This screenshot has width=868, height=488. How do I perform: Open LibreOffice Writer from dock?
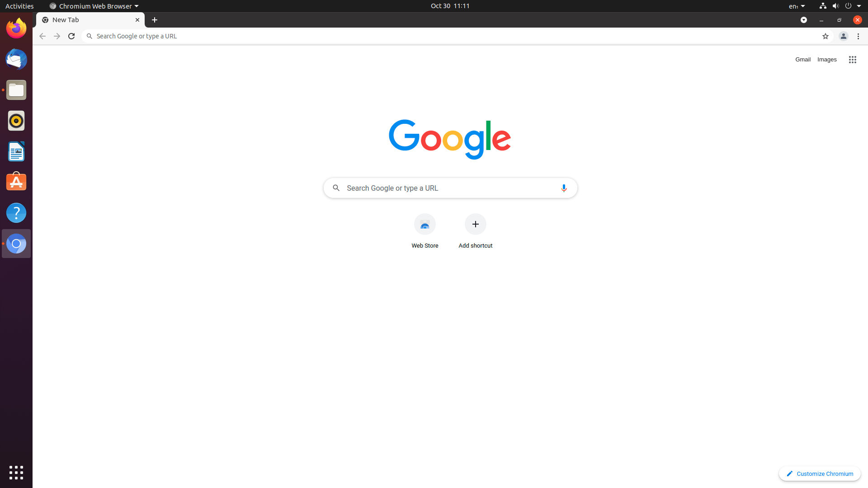(x=16, y=151)
